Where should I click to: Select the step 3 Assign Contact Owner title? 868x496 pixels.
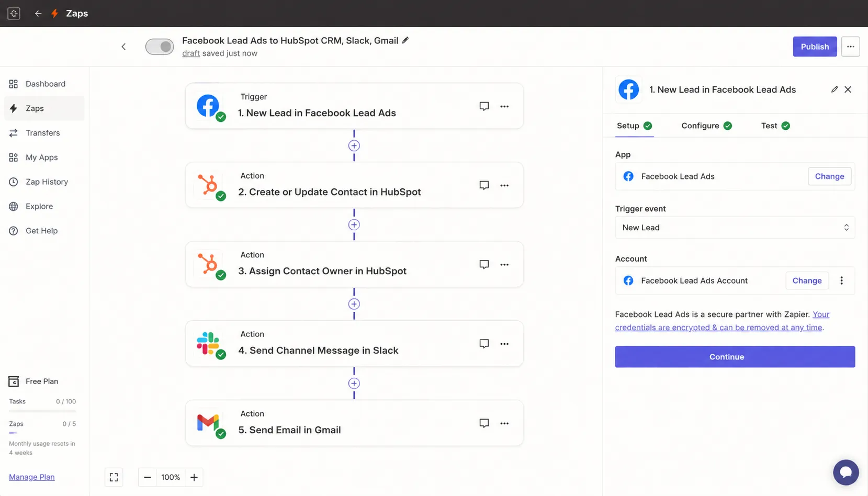tap(322, 271)
